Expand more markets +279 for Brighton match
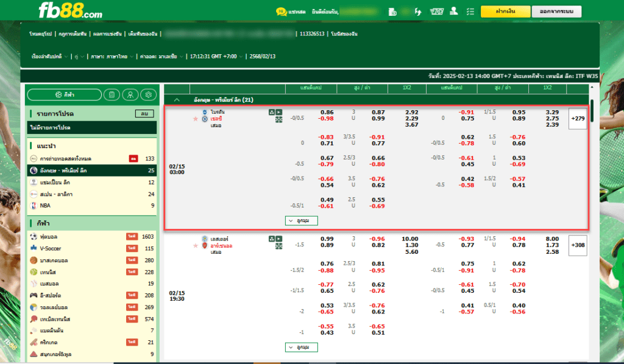The height and width of the screenshot is (364, 624). click(x=578, y=119)
